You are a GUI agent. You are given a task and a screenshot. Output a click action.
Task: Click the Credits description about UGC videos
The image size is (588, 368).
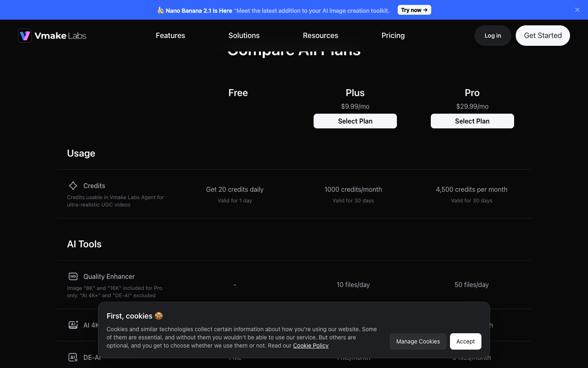click(x=116, y=201)
